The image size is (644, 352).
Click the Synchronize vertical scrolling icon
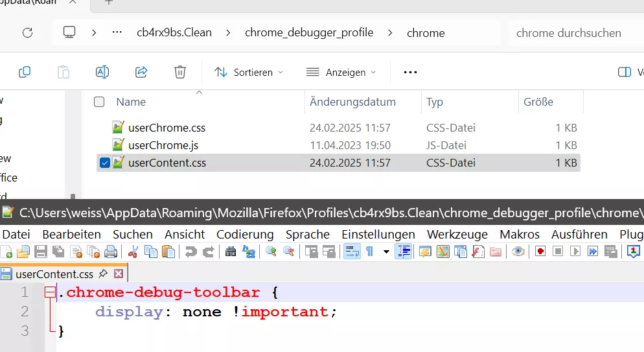coord(311,252)
